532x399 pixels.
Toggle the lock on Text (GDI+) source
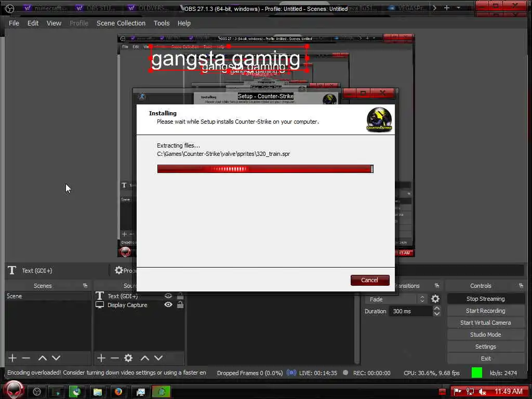pyautogui.click(x=180, y=296)
